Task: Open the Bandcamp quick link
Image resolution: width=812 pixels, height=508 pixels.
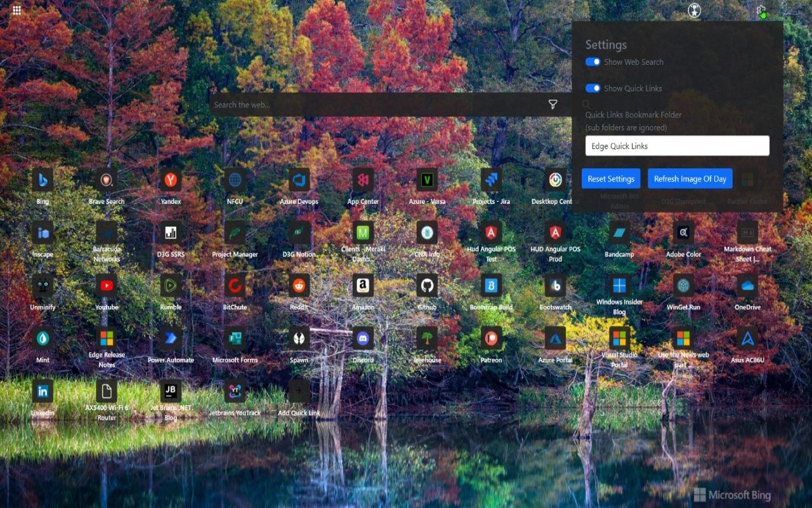Action: click(619, 232)
